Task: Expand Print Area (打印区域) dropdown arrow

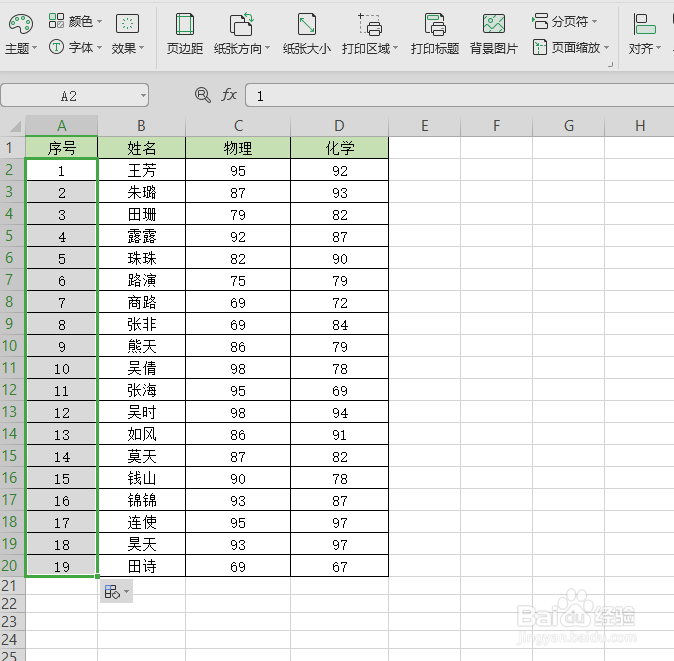Action: tap(395, 48)
